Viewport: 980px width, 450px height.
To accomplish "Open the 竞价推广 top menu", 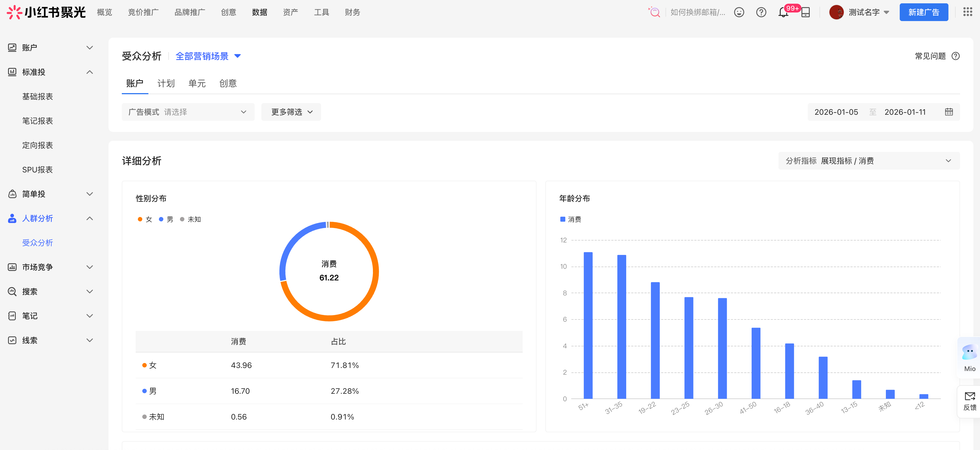I will [143, 12].
